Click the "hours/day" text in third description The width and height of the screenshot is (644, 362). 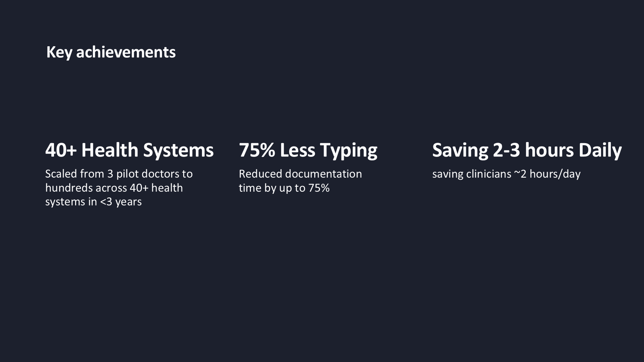click(x=555, y=174)
